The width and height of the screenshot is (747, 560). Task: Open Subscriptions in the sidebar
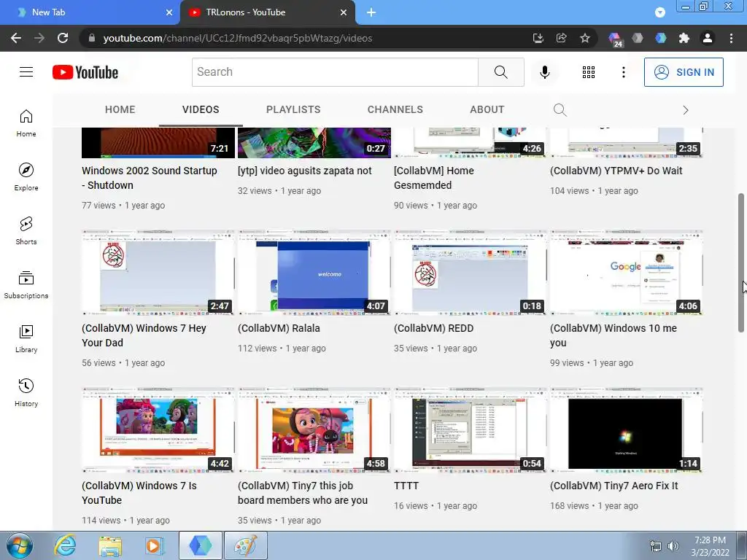click(x=26, y=284)
